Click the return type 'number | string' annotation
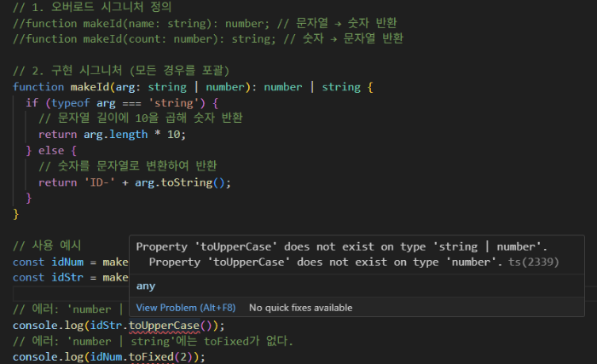 pos(312,87)
